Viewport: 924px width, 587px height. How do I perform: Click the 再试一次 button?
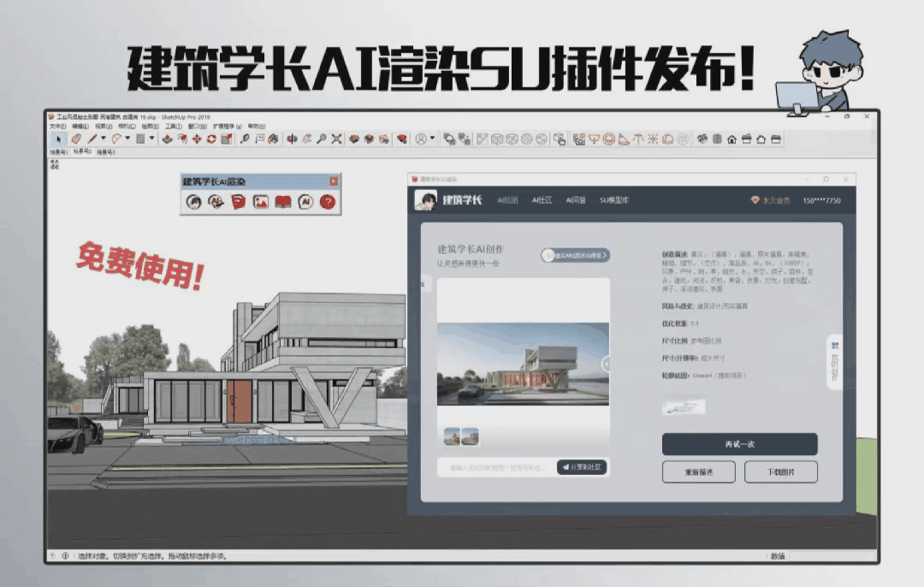739,444
